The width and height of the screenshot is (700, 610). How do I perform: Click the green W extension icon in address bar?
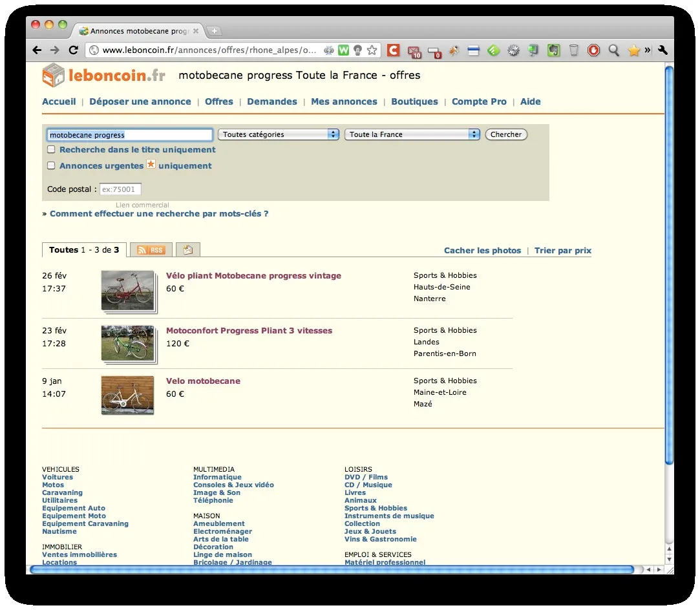coord(343,50)
